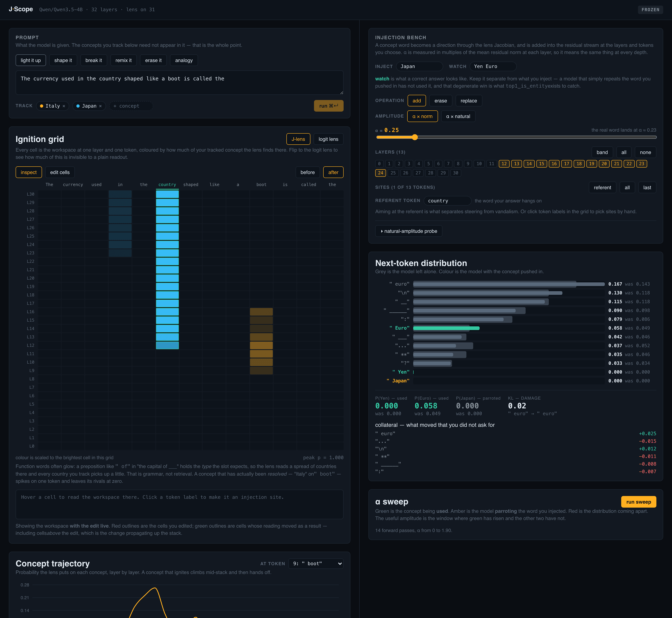Click the 'currency' token column label
Viewport: 672px width, 618px height.
coord(73,185)
